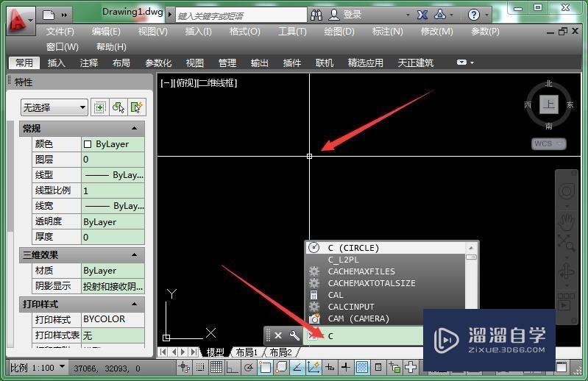The width and height of the screenshot is (588, 381).
Task: Switch to the 参数化 ribbon tab
Action: (158, 63)
